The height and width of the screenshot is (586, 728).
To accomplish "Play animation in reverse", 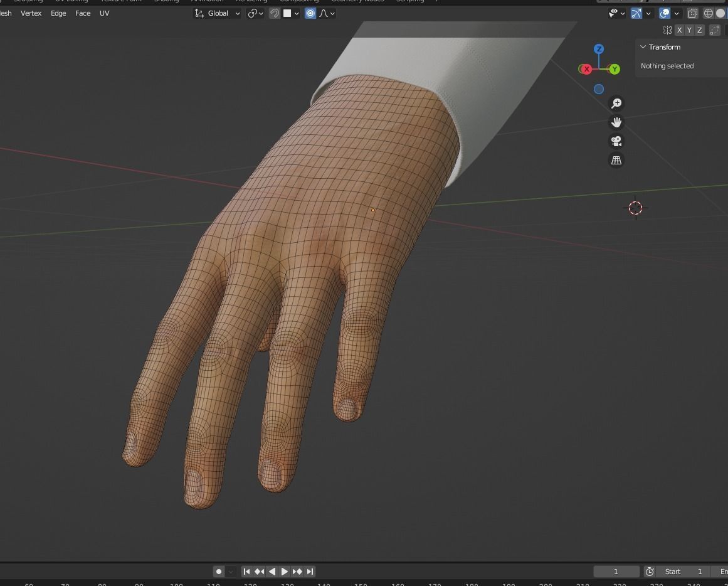I will tap(272, 571).
